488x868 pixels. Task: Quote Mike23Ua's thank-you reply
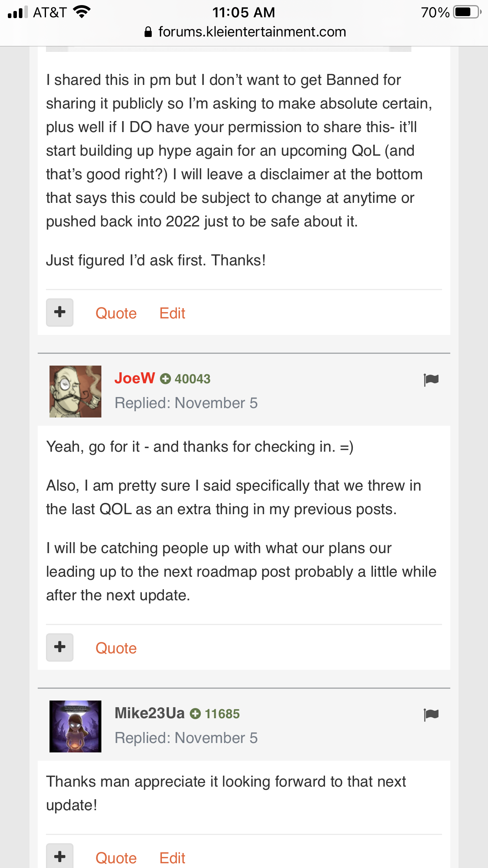[116, 858]
